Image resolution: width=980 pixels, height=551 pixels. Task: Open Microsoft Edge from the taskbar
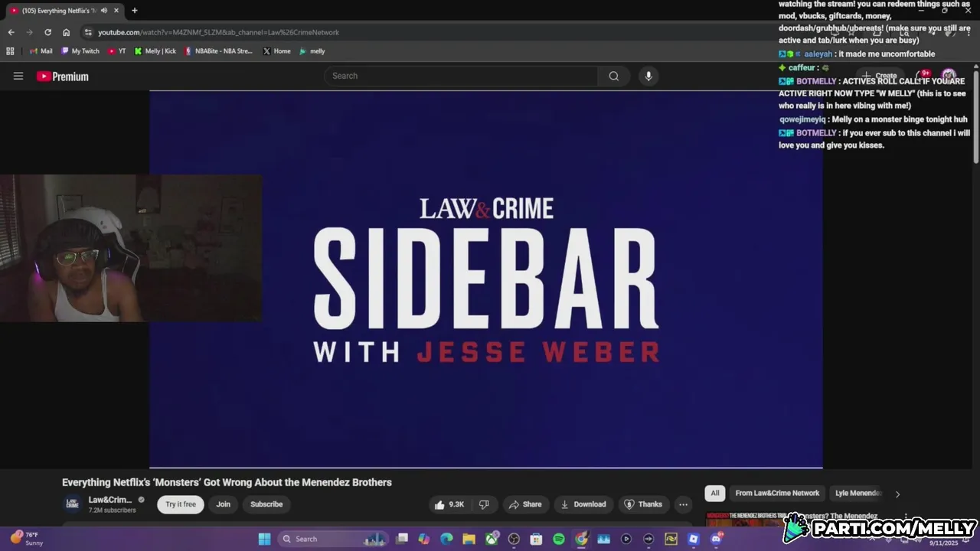point(446,539)
